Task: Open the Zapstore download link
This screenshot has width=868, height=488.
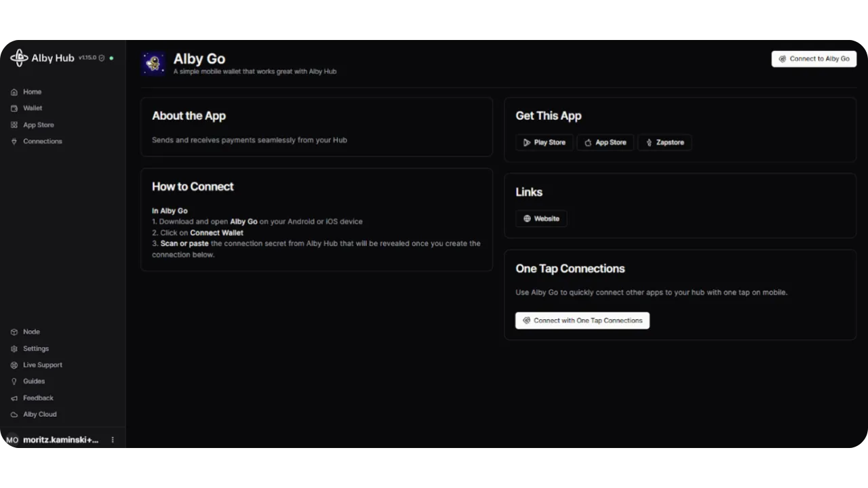Action: point(664,142)
